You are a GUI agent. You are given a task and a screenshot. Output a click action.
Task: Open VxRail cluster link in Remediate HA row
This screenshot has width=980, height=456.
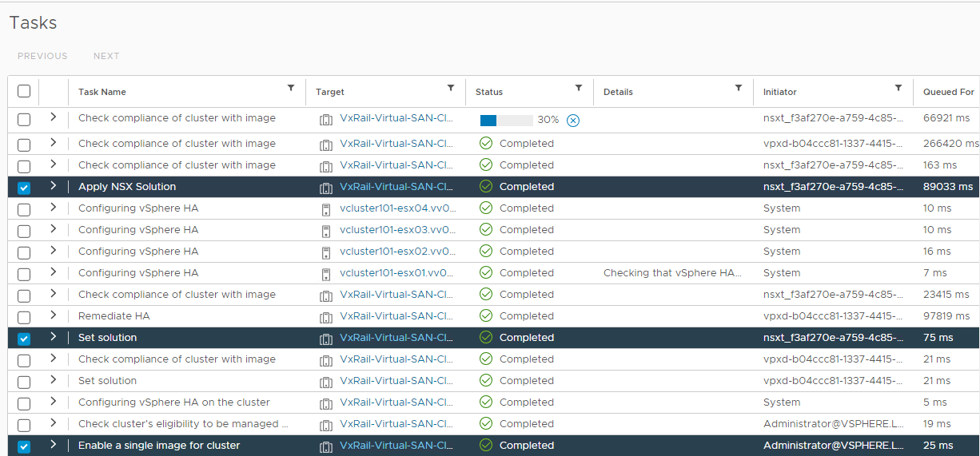pyautogui.click(x=397, y=315)
